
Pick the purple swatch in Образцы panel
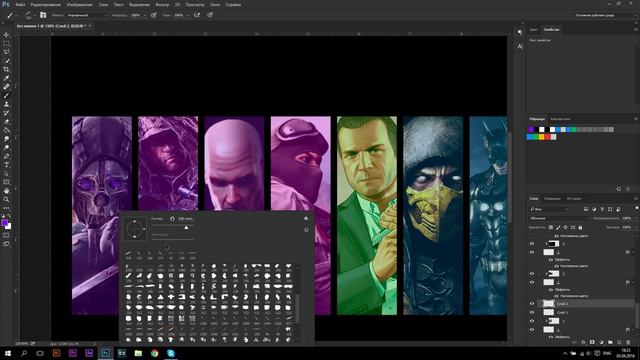coord(531,129)
